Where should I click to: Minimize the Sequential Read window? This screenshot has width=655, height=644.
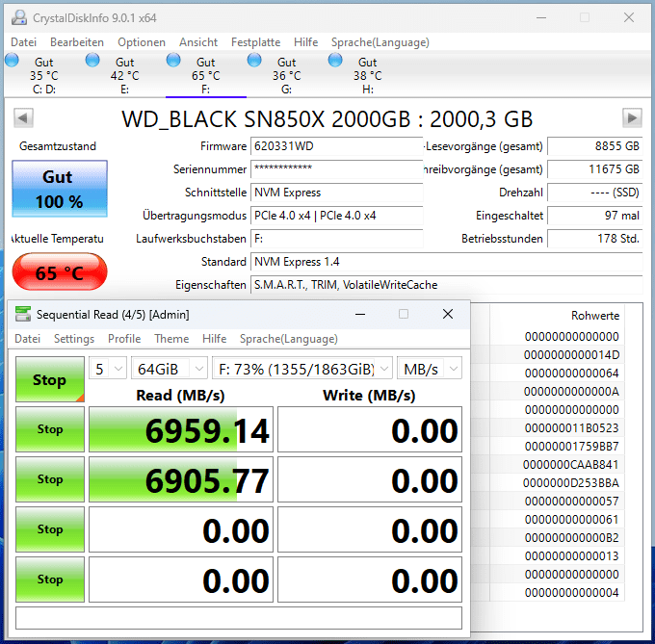coord(360,314)
